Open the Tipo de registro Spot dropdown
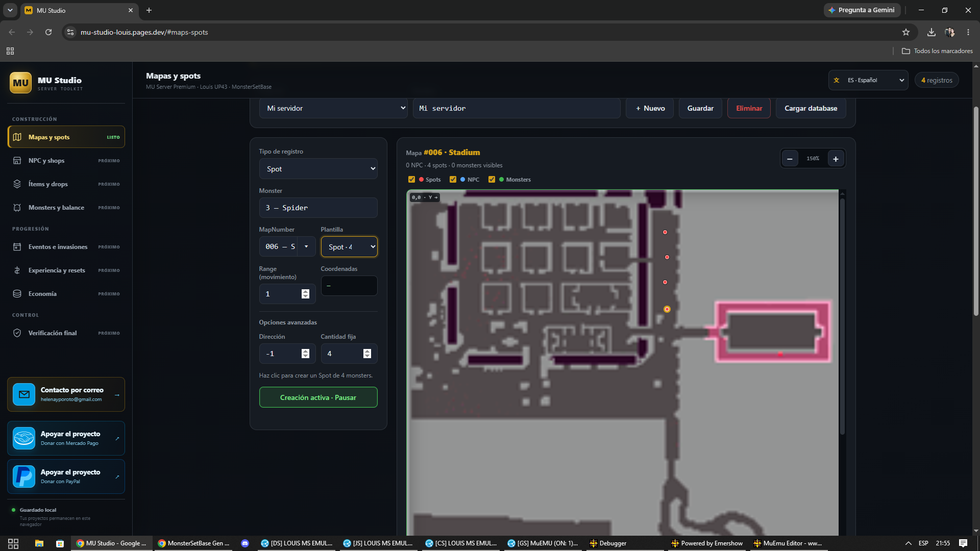Screen dimensions: 980x551 [x=318, y=169]
